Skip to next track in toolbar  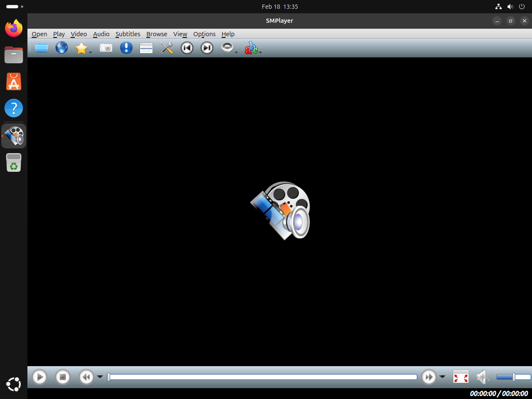(x=207, y=48)
